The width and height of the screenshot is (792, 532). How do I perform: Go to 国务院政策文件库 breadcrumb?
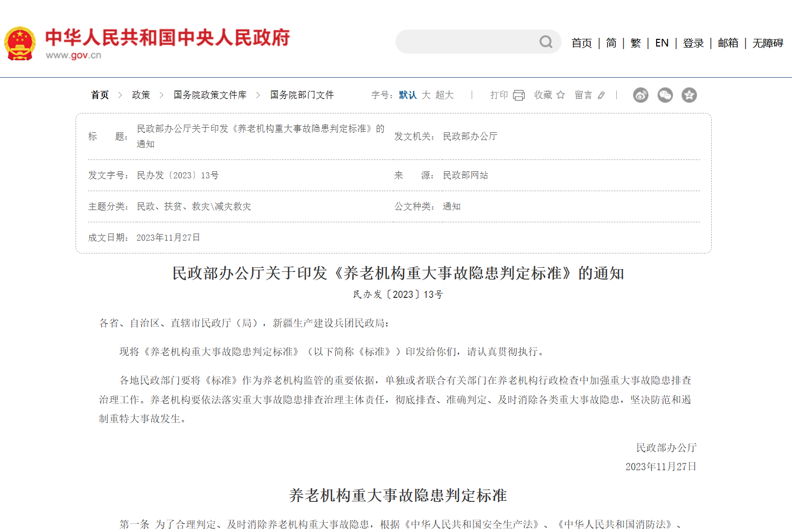210,95
